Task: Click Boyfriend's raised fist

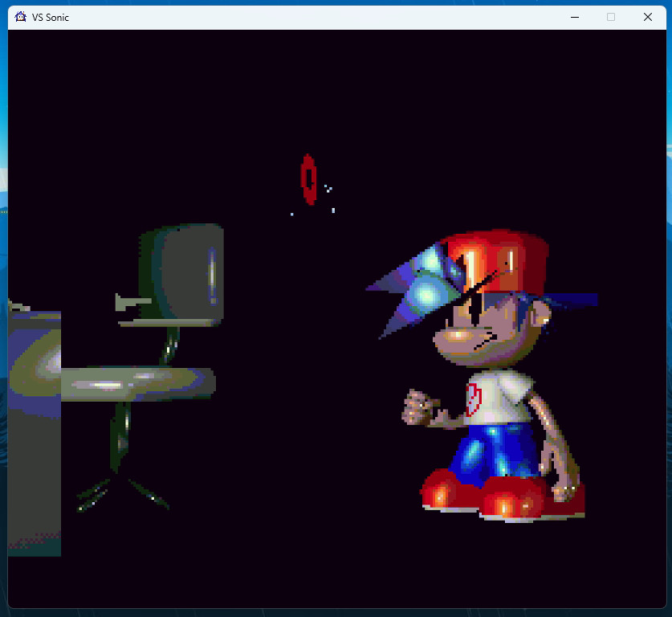Action: (x=417, y=406)
